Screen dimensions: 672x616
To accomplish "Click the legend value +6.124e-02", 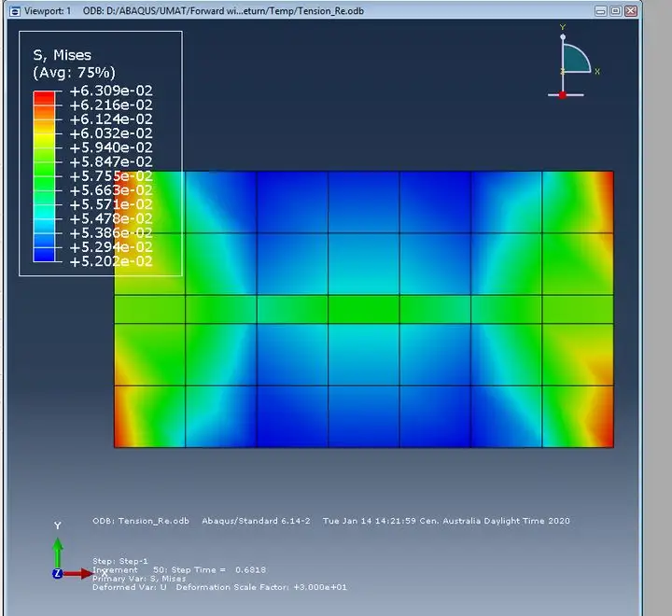I will coord(111,119).
